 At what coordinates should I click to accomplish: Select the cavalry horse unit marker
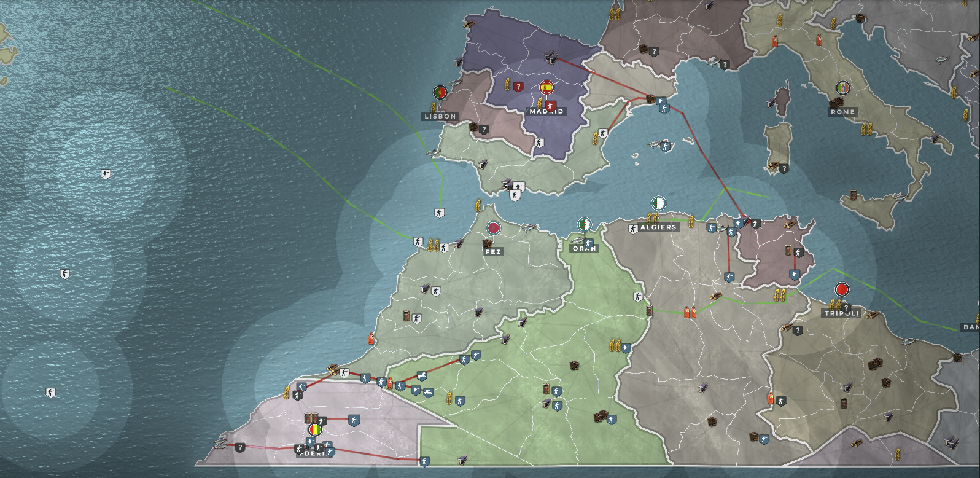422,376
